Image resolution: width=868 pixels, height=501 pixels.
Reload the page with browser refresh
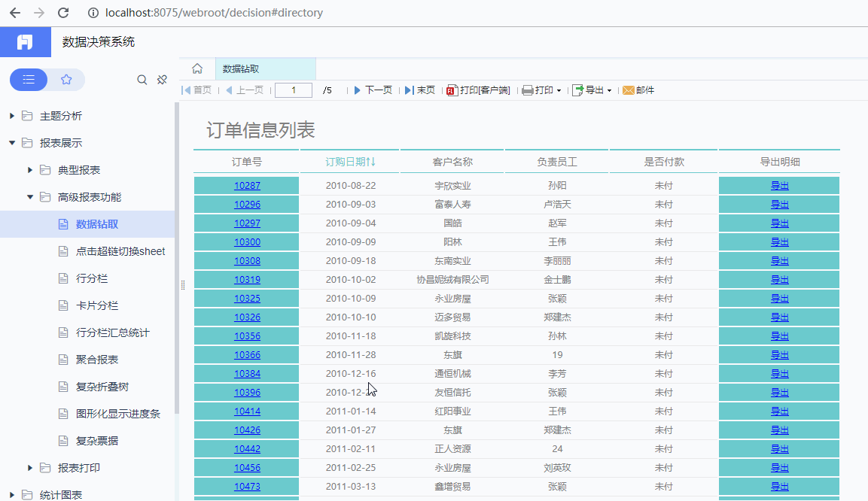[x=63, y=13]
